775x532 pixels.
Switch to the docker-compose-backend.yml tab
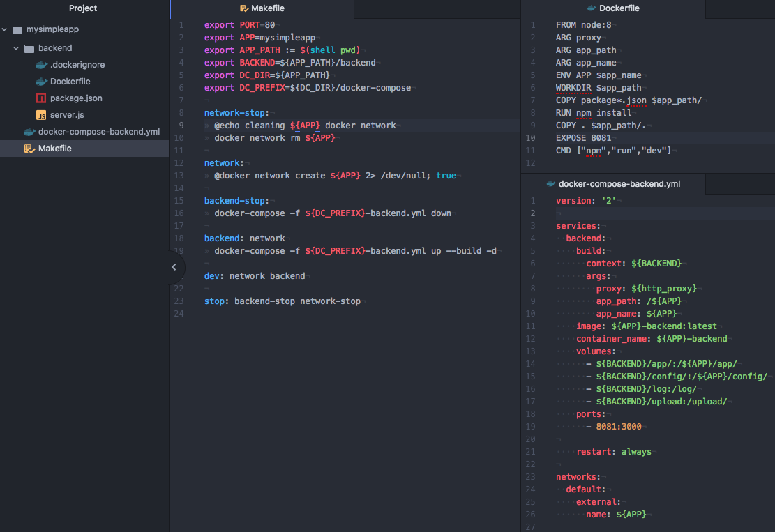613,184
